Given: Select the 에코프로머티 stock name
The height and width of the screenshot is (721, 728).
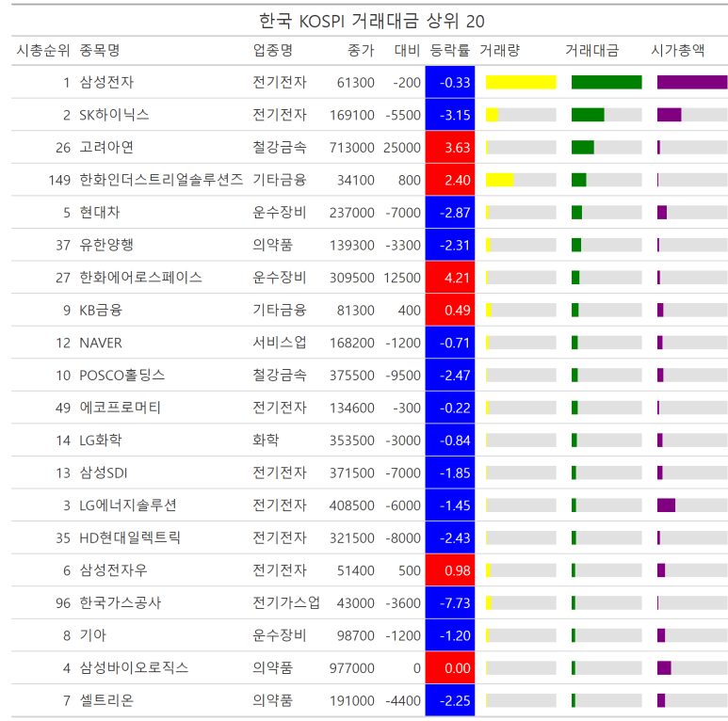Looking at the screenshot, I should [121, 408].
